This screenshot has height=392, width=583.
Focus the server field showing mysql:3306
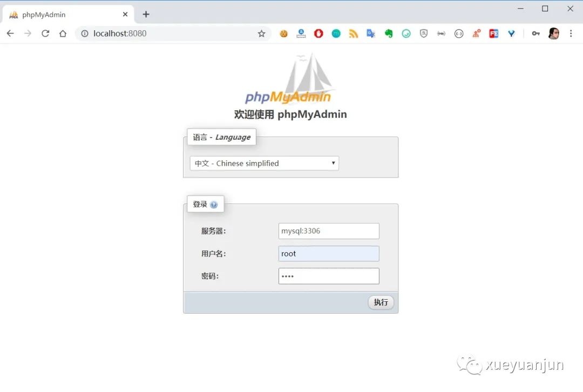tap(329, 231)
